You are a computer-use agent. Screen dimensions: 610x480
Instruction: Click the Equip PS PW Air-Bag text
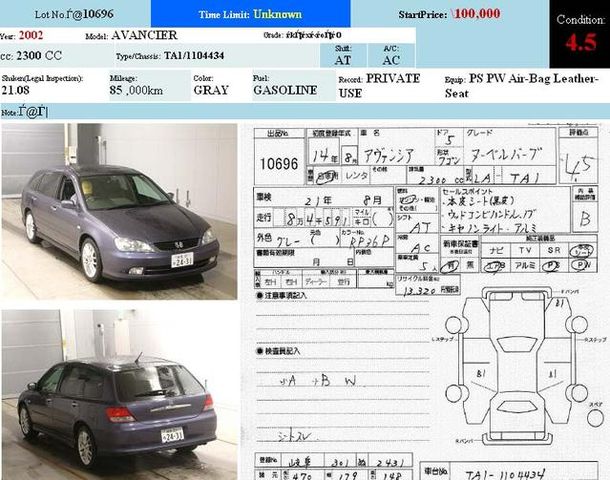tap(521, 86)
